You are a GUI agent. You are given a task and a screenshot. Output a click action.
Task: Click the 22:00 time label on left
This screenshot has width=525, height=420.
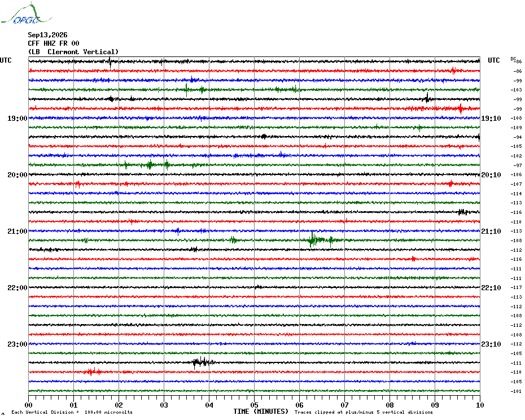[x=17, y=288]
